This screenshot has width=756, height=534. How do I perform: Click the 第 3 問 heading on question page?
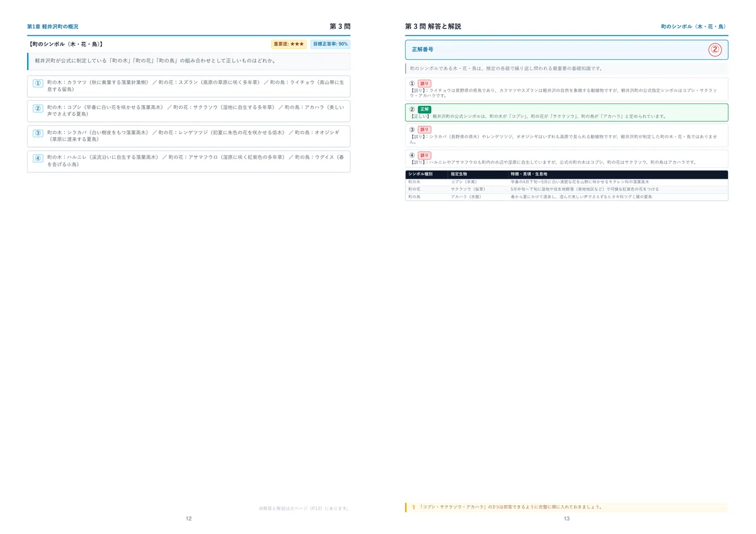340,26
